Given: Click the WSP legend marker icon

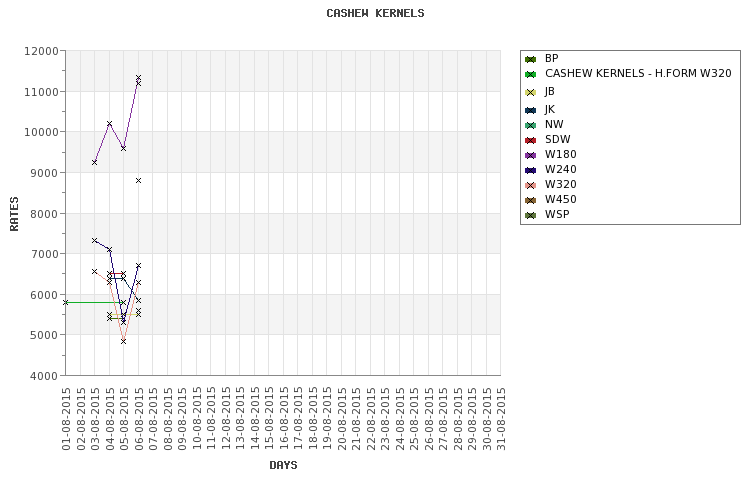Looking at the screenshot, I should point(530,215).
